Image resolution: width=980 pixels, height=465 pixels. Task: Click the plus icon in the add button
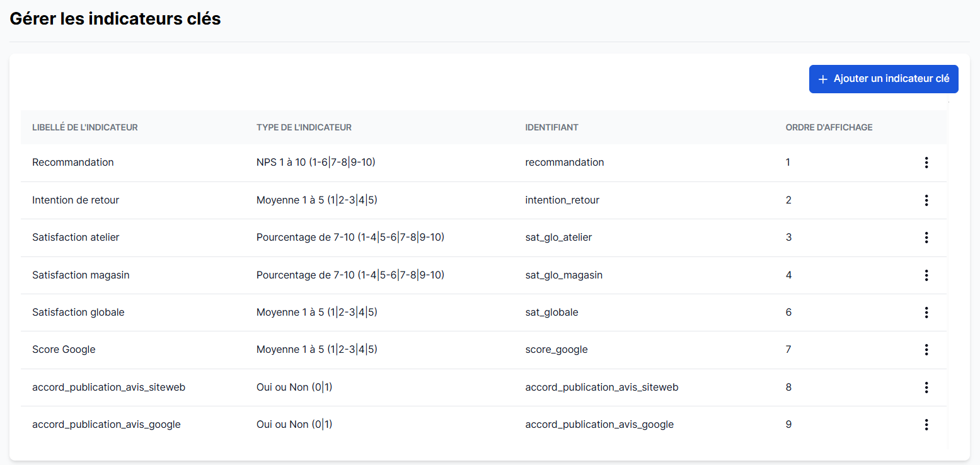tap(822, 79)
